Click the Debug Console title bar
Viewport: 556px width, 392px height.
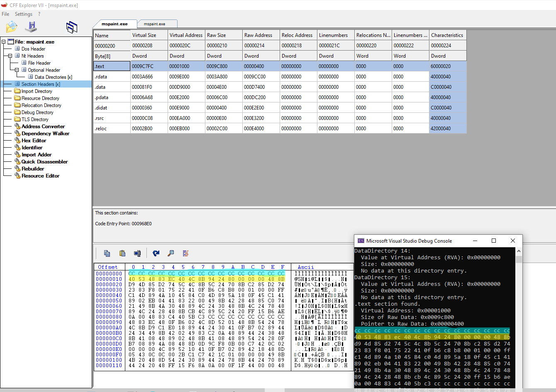[x=438, y=241]
